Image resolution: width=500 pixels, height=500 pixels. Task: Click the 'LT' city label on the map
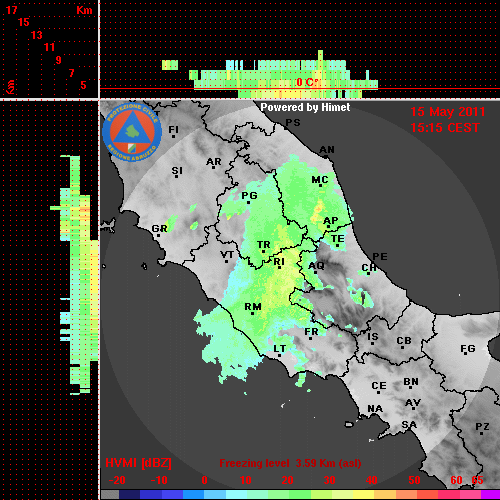(x=280, y=349)
